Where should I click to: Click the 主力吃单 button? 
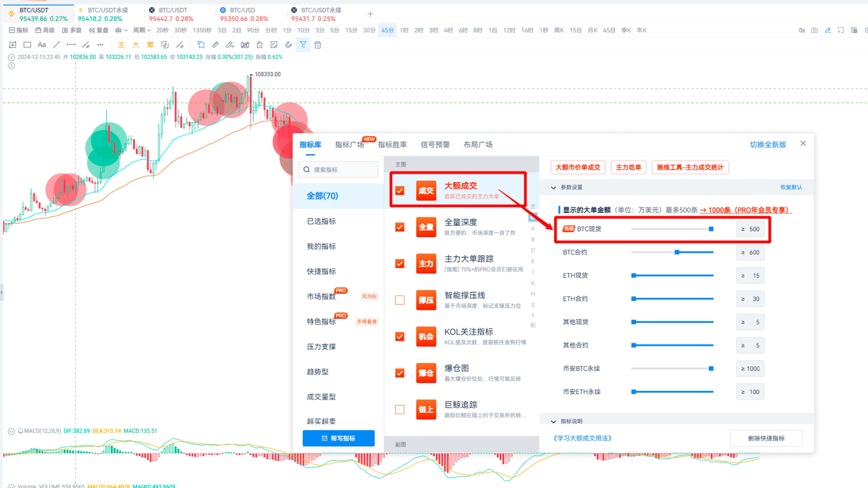coord(628,167)
